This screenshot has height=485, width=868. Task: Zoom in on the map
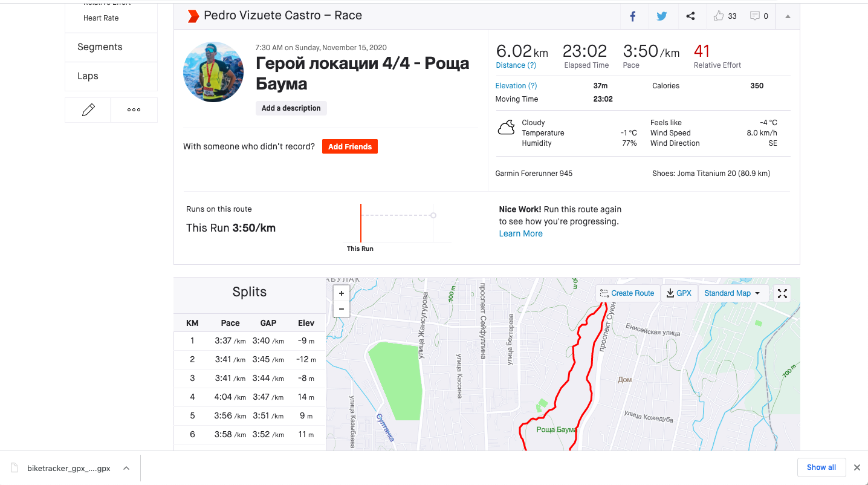point(342,293)
